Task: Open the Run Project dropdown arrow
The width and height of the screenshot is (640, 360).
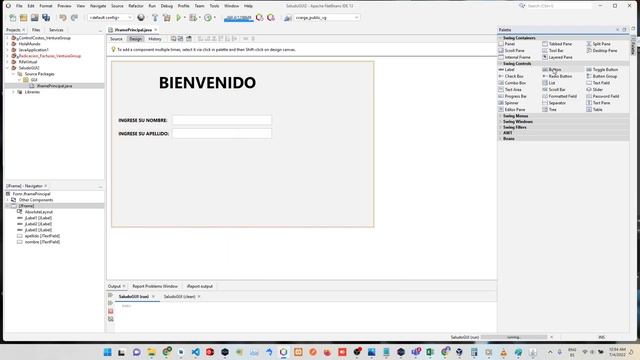Action: click(184, 18)
